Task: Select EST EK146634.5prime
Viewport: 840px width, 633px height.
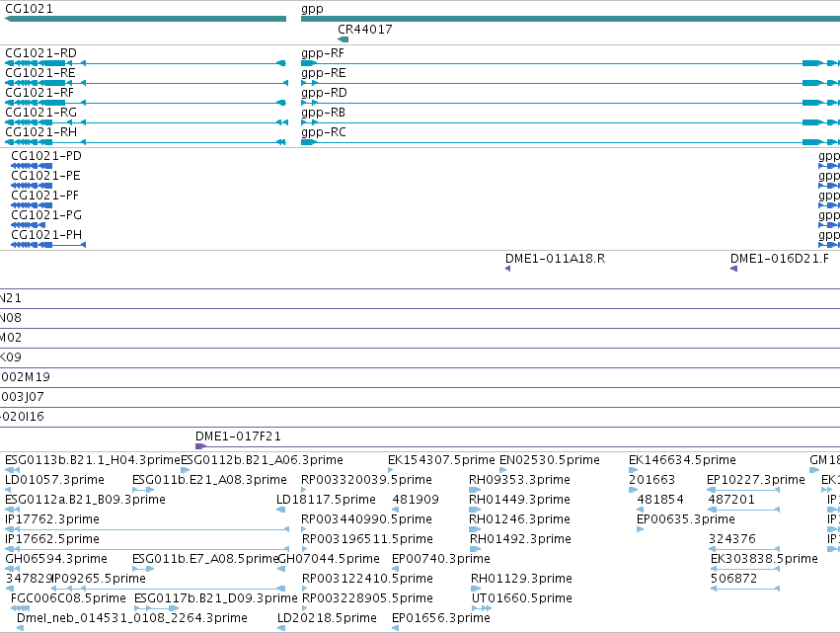Action: click(682, 460)
